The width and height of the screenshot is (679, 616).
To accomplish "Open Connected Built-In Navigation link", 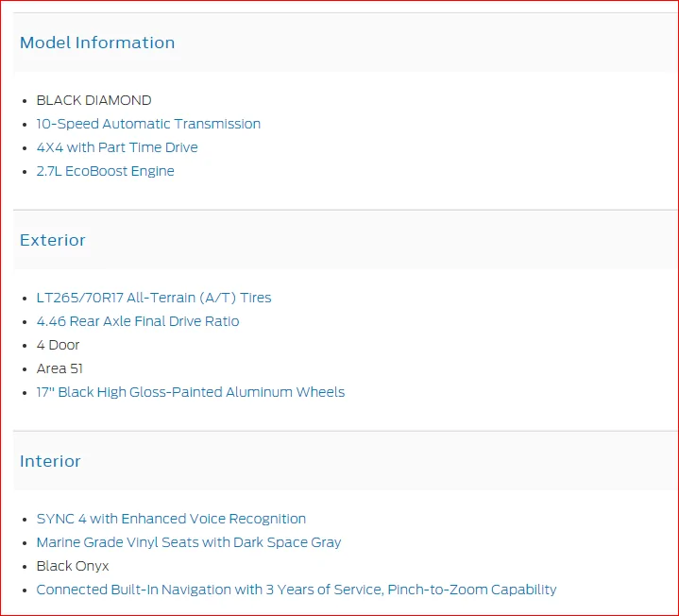I will point(297,590).
